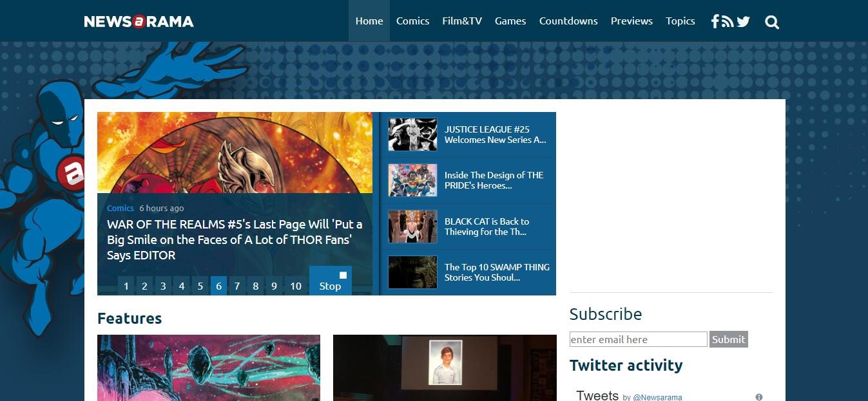Open JUSTICE LEAGUE #25 article link

click(x=495, y=135)
